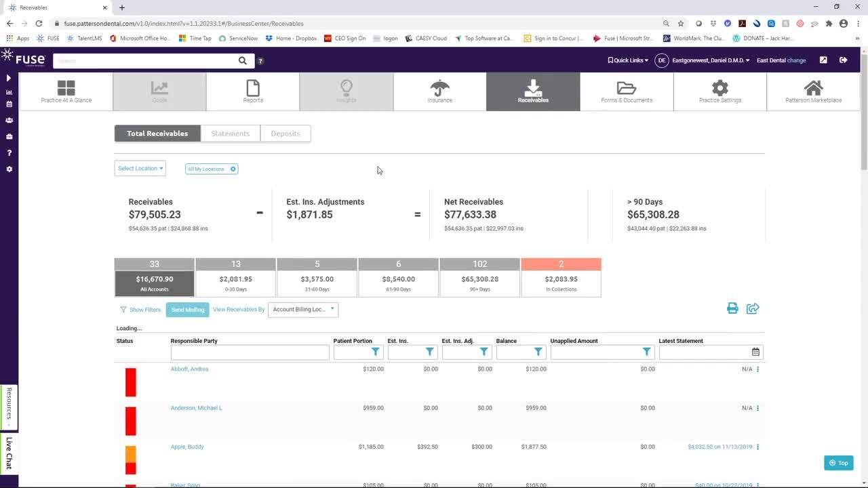Select the 0-30 Days aging bucket

(236, 277)
